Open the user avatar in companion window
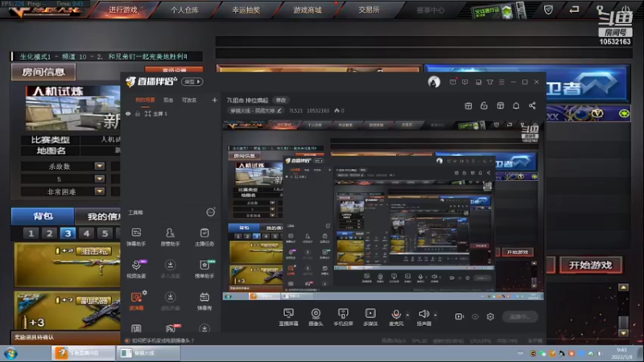The height and width of the screenshot is (362, 644). click(x=434, y=82)
